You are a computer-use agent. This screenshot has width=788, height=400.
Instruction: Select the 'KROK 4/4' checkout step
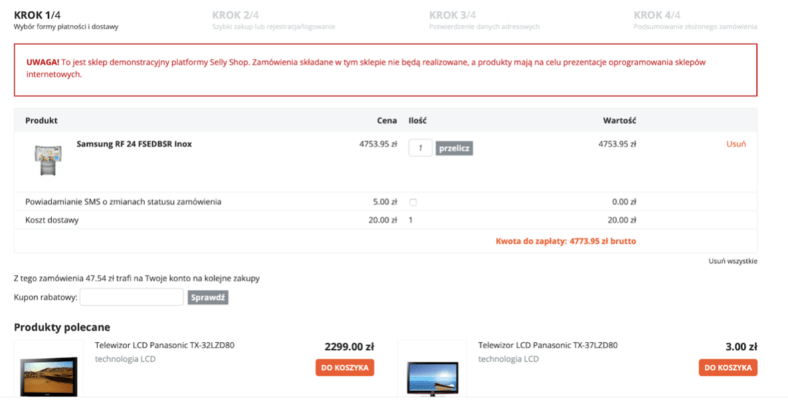(x=657, y=15)
